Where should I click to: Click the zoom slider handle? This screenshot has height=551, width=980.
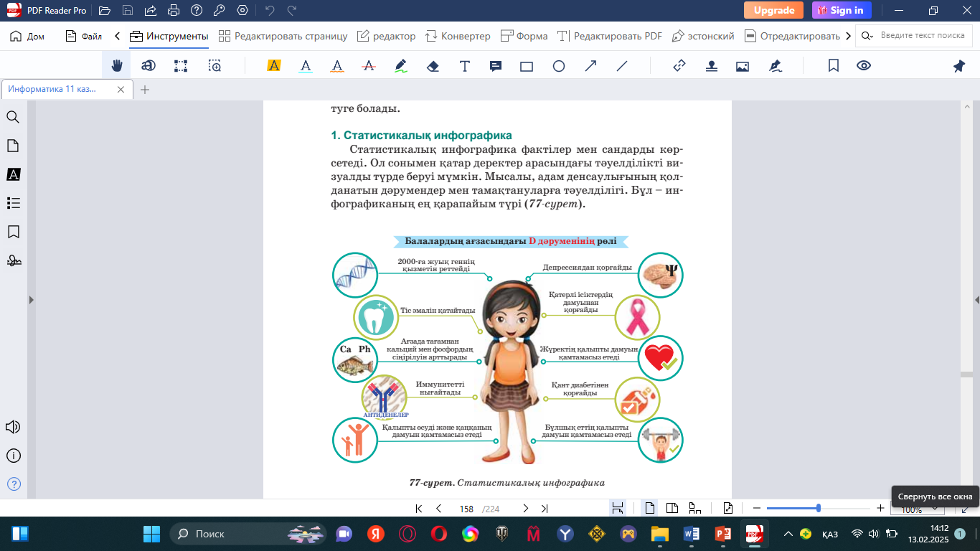point(819,508)
